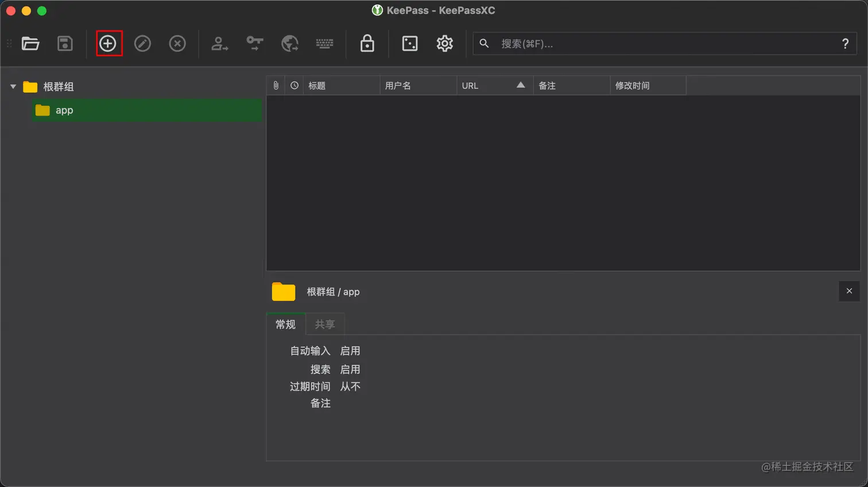Sort entries by 用户名 column
868x487 pixels.
(x=418, y=86)
